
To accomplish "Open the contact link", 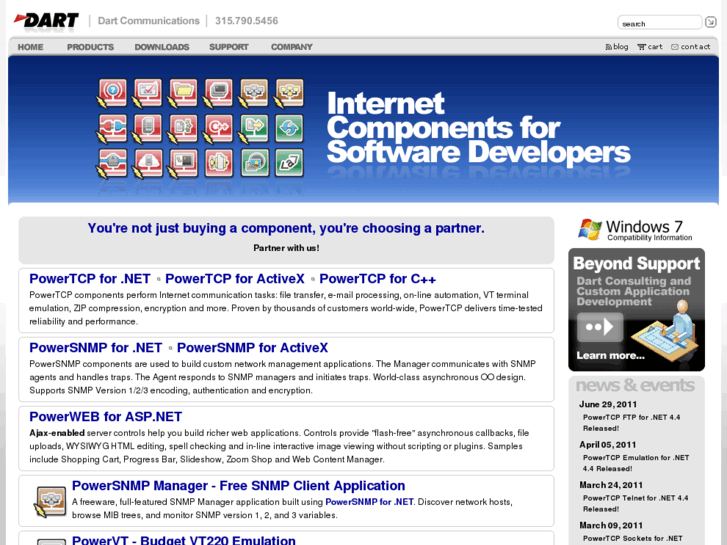I will coord(691,46).
